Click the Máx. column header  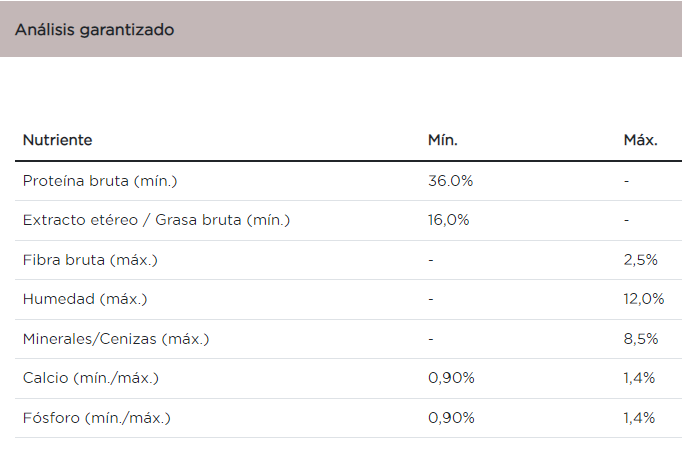click(x=640, y=141)
